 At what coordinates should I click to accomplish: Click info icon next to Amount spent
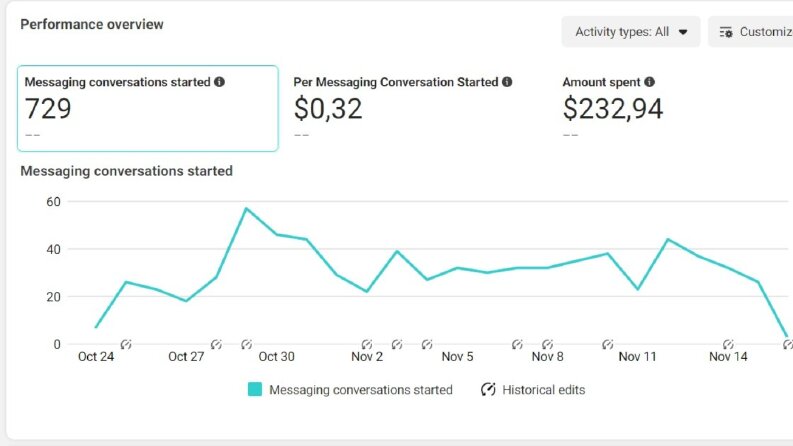tap(649, 82)
